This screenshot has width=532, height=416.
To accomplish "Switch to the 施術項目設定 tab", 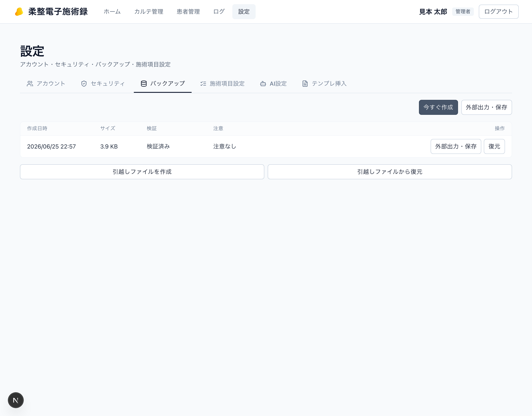I will pos(222,84).
